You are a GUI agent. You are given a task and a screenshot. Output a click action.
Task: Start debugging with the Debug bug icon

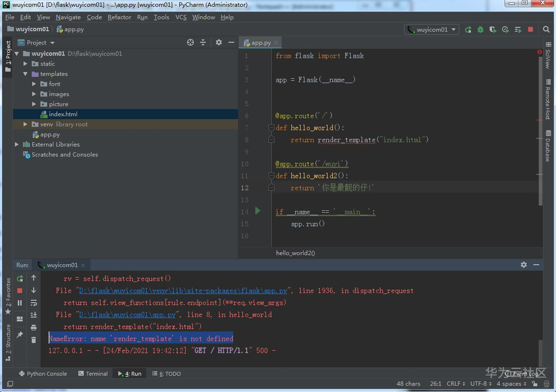pyautogui.click(x=480, y=30)
